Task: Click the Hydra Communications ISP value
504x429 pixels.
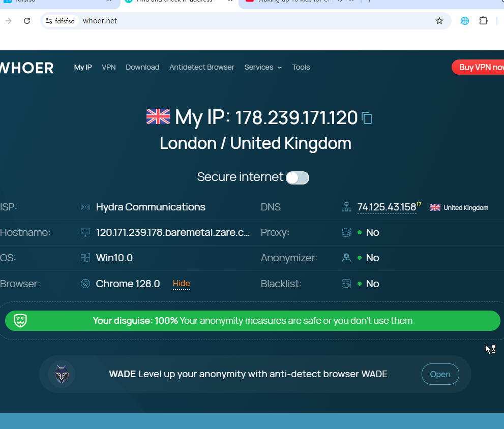Action: 151,207
